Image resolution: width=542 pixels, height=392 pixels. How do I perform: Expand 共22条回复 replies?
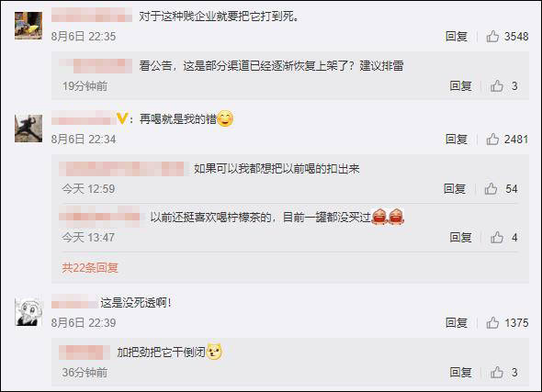(x=90, y=268)
